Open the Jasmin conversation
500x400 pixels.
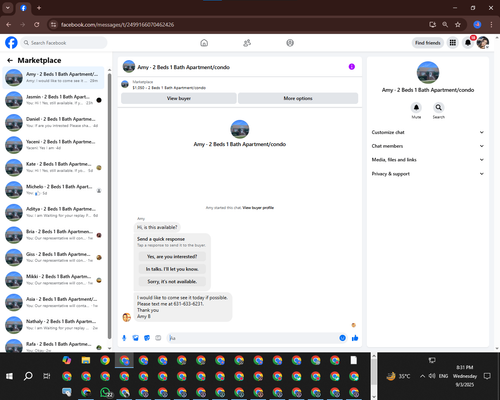tap(53, 100)
